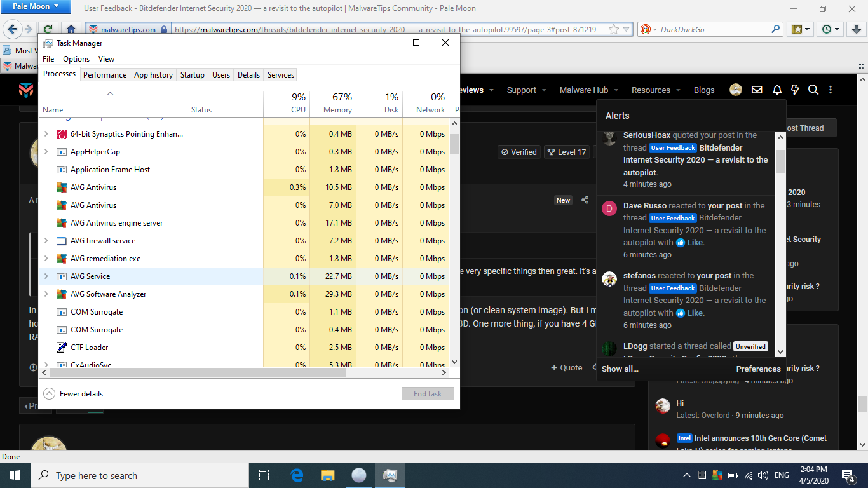Bookmark this page with the star icon
The height and width of the screenshot is (488, 868).
pos(613,29)
